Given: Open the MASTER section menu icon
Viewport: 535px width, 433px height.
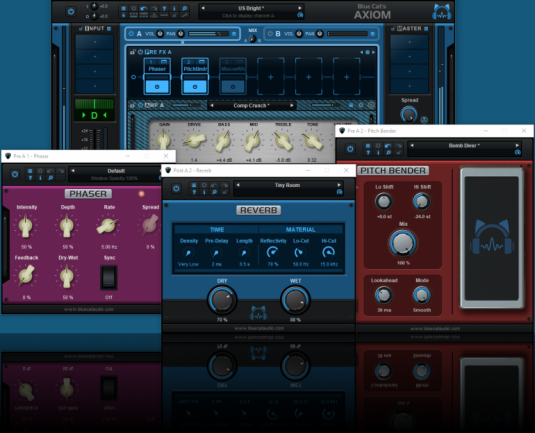Looking at the screenshot, I should [426, 29].
